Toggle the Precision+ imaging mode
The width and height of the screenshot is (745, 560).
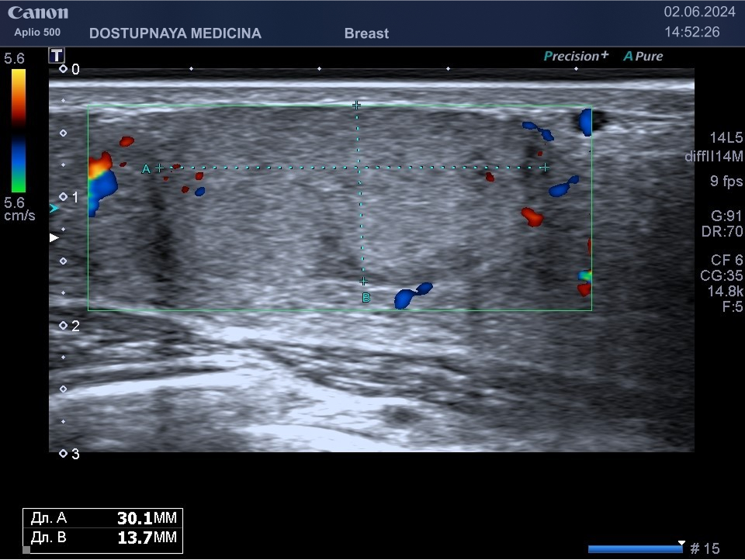tap(576, 56)
